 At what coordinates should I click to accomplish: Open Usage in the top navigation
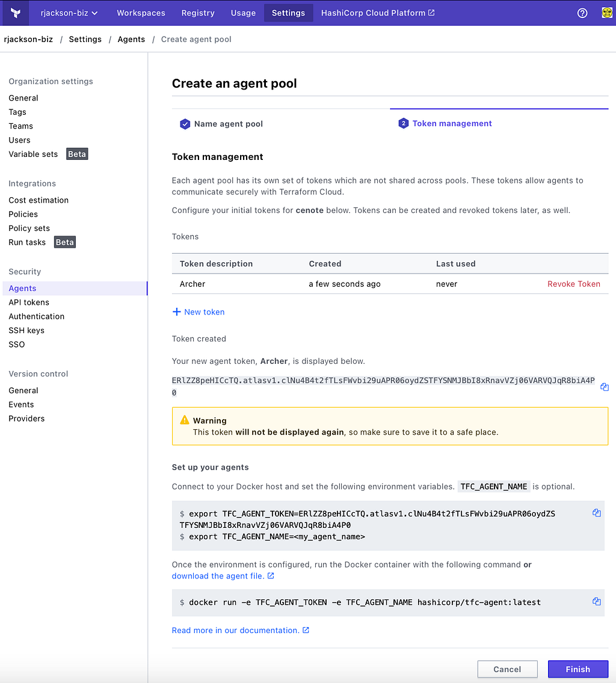pos(243,13)
